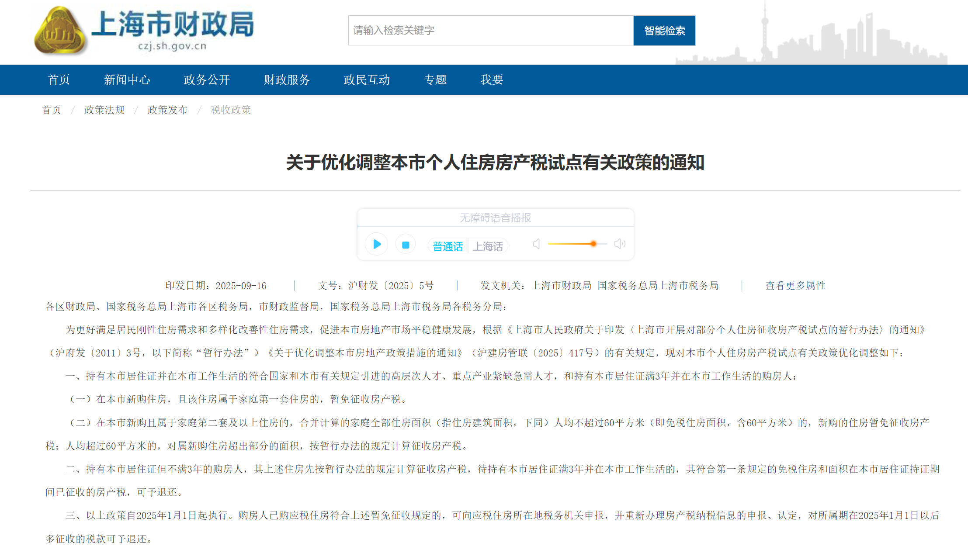
Task: Click the czj.sh.gov.cn domain text
Action: click(x=172, y=46)
